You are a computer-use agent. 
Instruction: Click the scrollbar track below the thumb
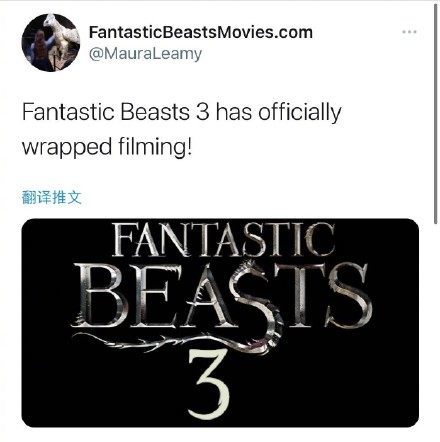[x=436, y=333]
